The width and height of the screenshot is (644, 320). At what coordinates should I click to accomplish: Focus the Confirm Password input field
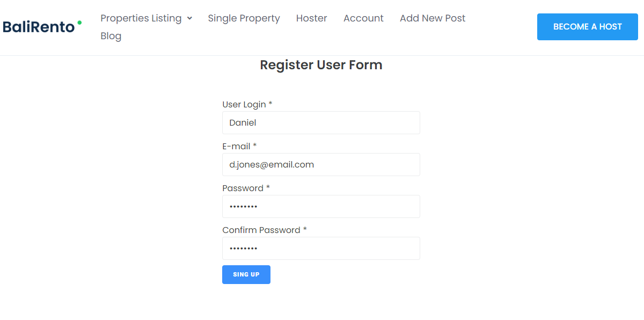click(x=321, y=248)
